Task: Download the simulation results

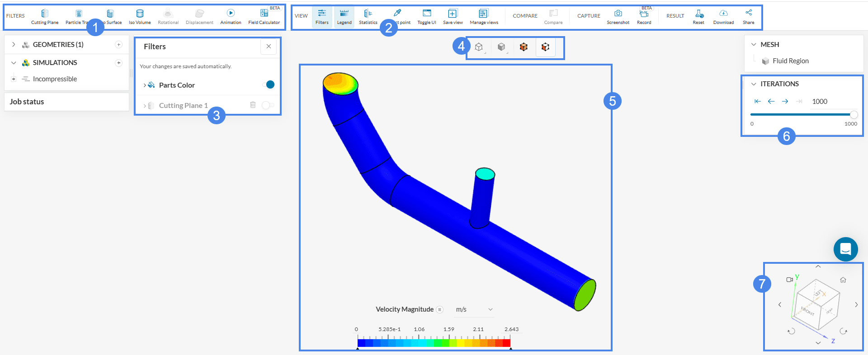Action: click(723, 17)
